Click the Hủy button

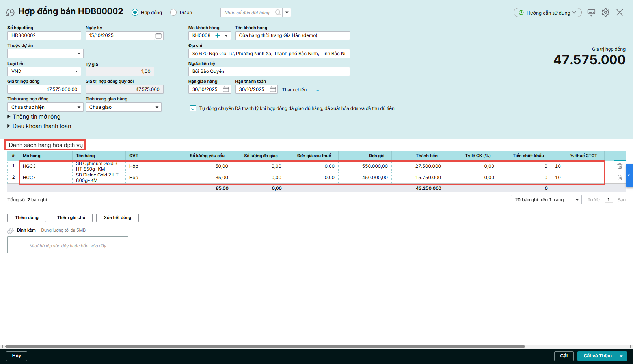tap(17, 356)
